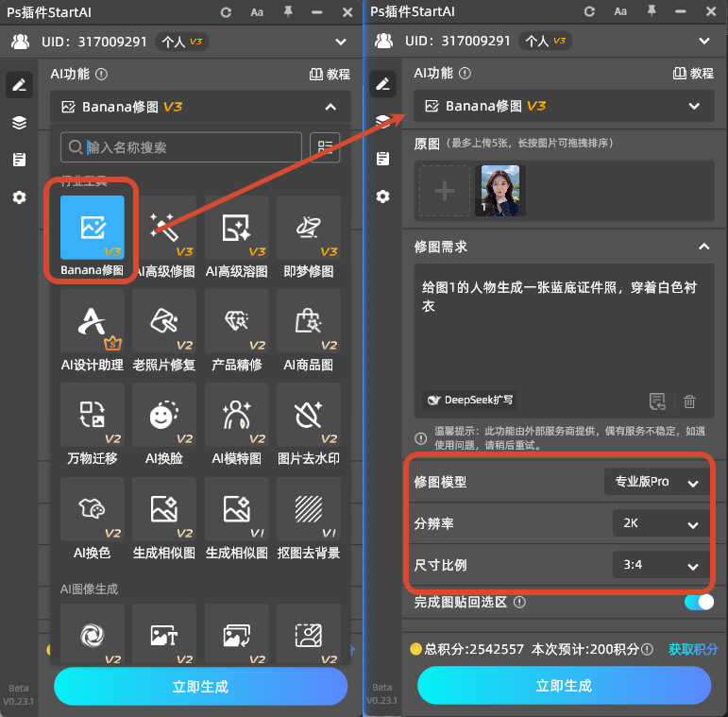Click the 获取积分 link
This screenshot has height=717, width=728.
coord(693,649)
